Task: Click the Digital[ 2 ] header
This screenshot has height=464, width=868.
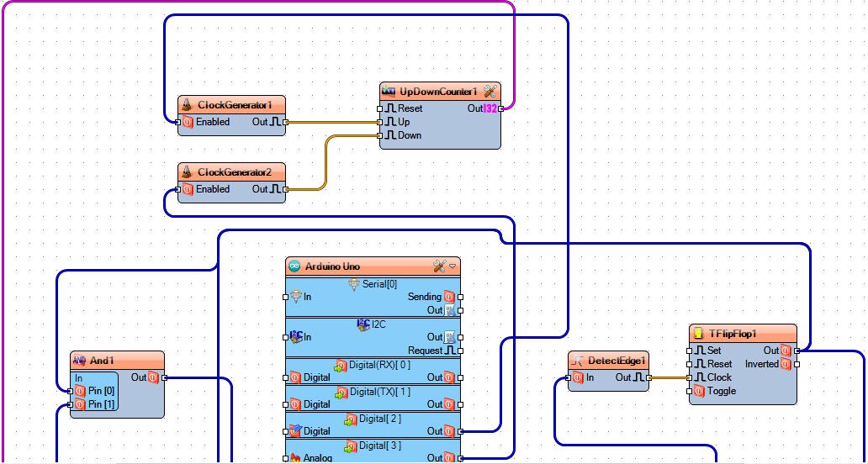Action: click(373, 419)
